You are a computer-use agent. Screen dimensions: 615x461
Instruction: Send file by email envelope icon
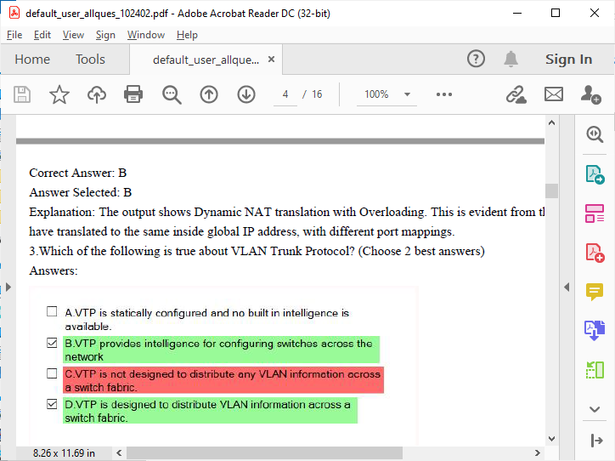[x=553, y=95]
